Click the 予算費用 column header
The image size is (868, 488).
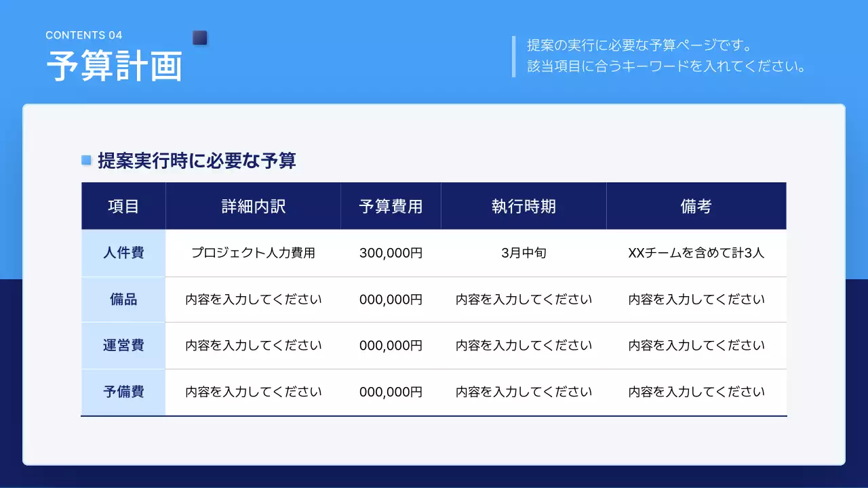click(391, 206)
